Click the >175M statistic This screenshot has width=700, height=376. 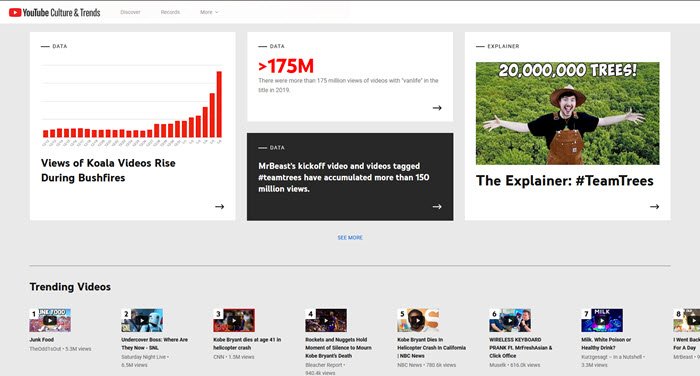point(286,66)
